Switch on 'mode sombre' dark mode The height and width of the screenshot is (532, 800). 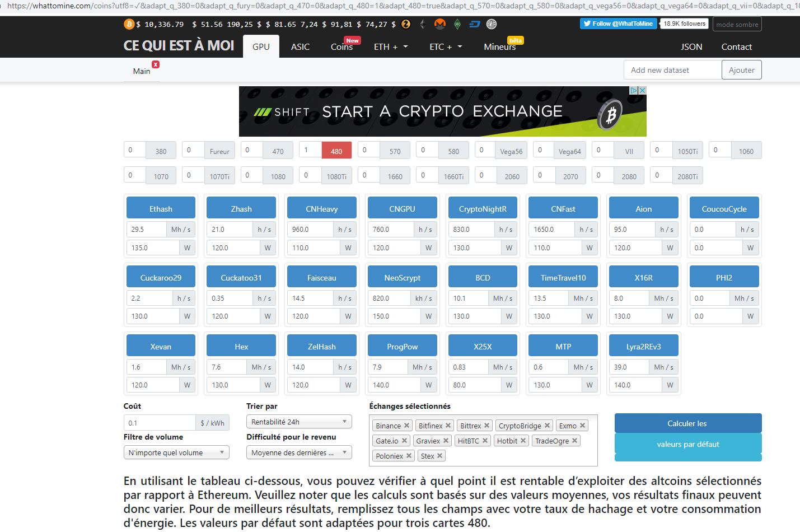tap(737, 24)
